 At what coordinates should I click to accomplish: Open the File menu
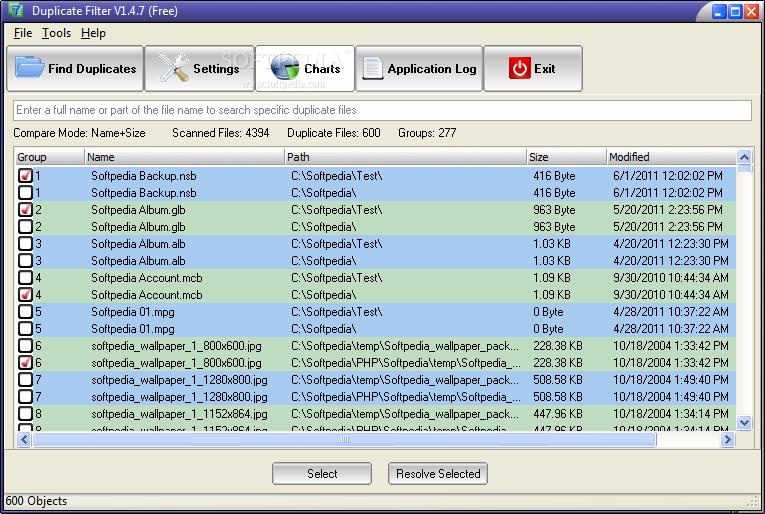[x=23, y=33]
